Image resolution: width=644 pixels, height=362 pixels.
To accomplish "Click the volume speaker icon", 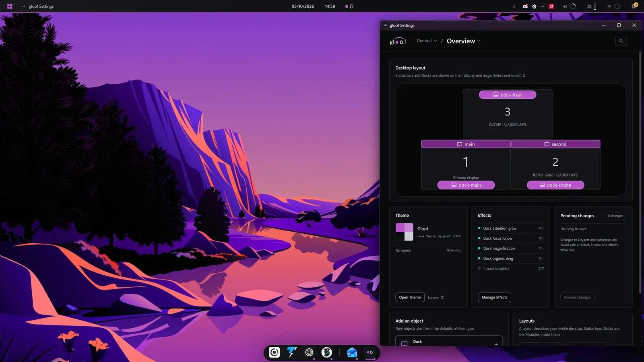I will click(565, 6).
